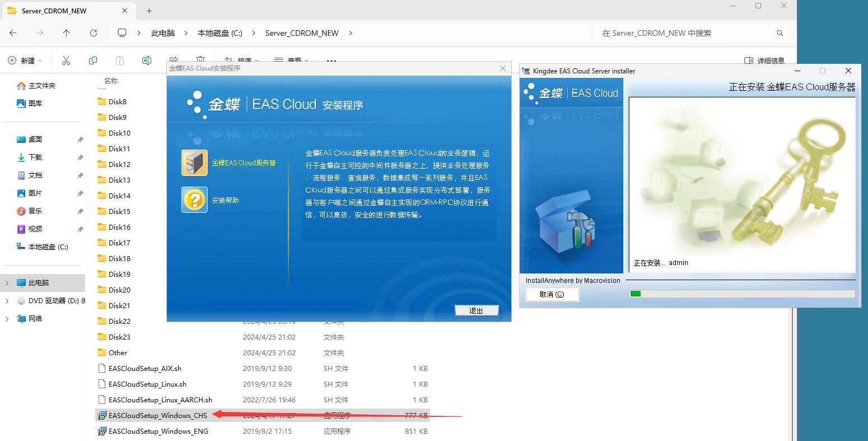Click the 金蝶EAS Cloud服务器 server icon

point(194,163)
